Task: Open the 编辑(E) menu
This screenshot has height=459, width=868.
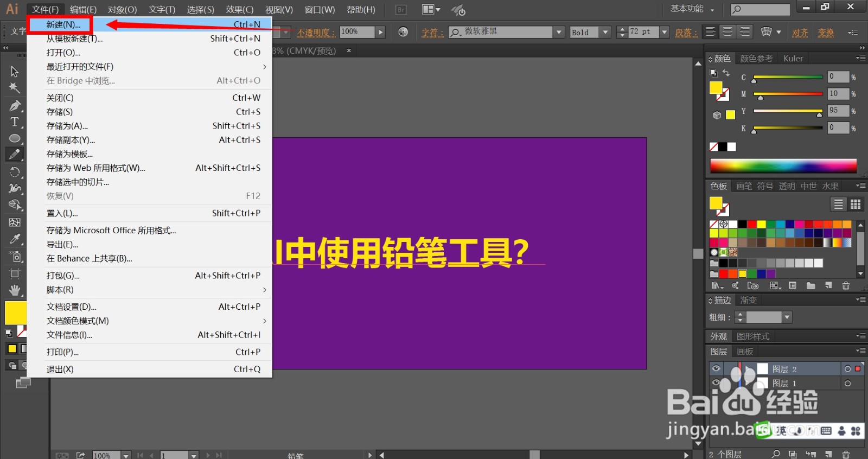Action: coord(84,9)
